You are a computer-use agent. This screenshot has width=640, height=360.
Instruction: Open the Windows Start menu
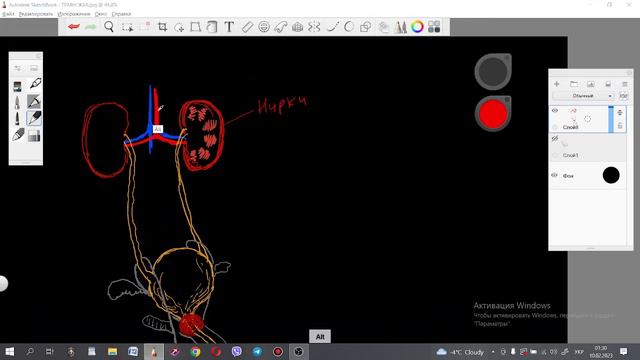tap(9, 351)
